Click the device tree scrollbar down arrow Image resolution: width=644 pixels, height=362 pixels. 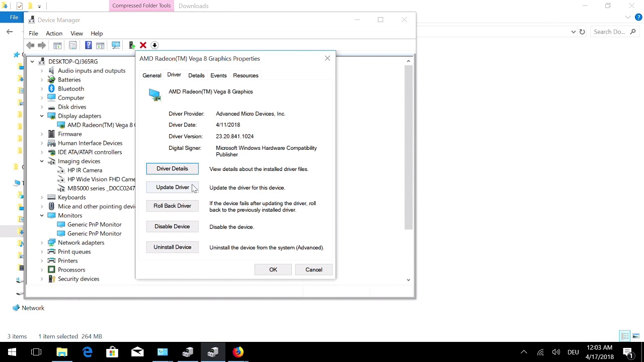coord(408,280)
